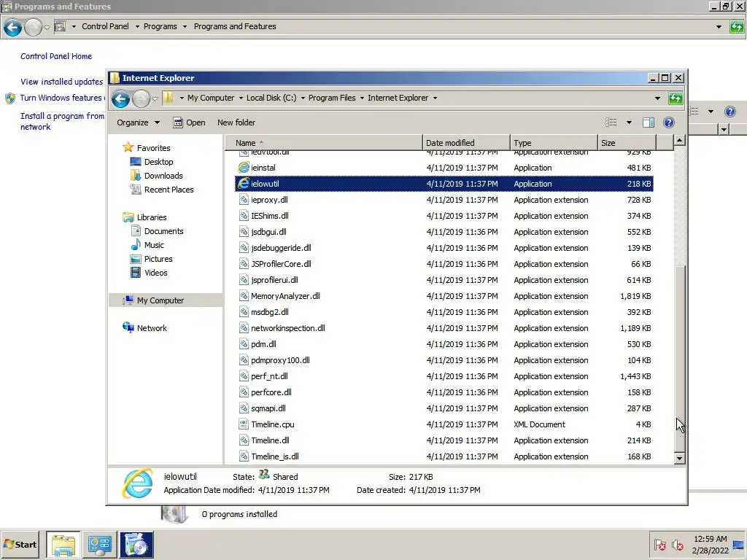
Task: Click Control Panel in breadcrumb path
Action: (105, 27)
